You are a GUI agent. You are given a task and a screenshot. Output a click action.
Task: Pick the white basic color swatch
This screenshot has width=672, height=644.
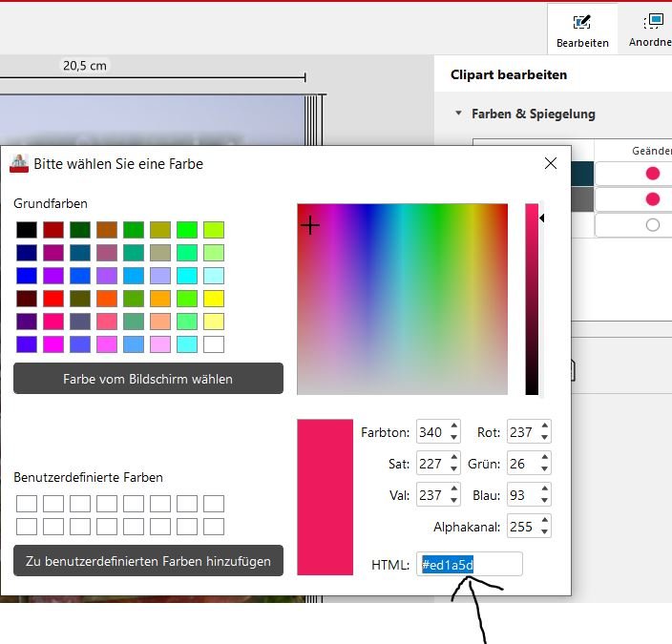pyautogui.click(x=214, y=343)
